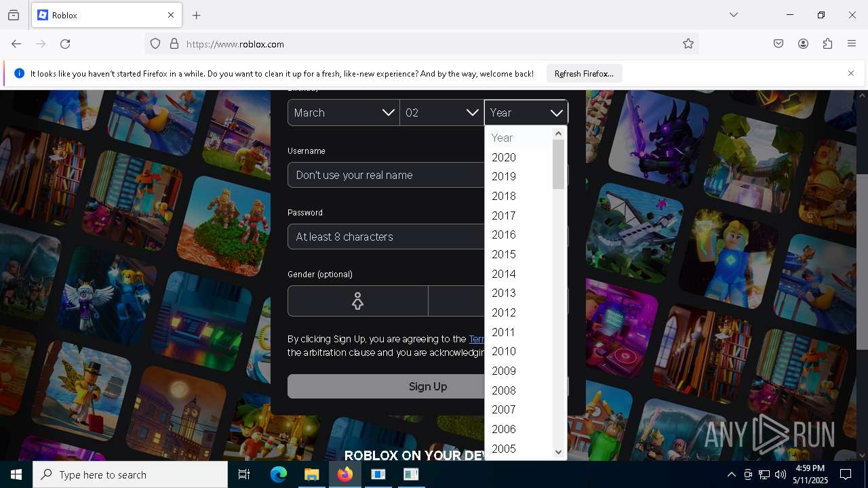The height and width of the screenshot is (488, 868).
Task: Select 2005 in the year list
Action: tap(519, 449)
